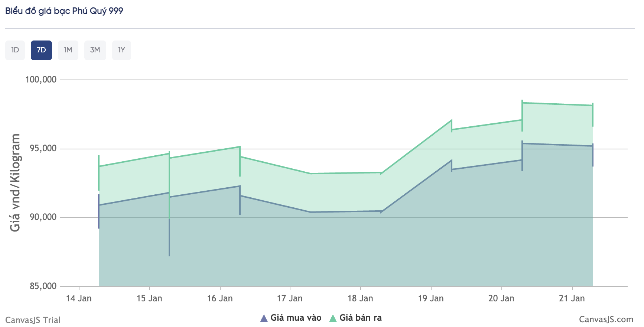Show the 1M price history

[x=68, y=50]
